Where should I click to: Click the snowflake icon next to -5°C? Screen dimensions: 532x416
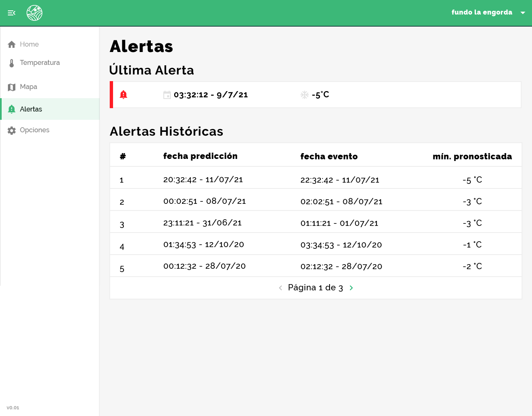(305, 95)
